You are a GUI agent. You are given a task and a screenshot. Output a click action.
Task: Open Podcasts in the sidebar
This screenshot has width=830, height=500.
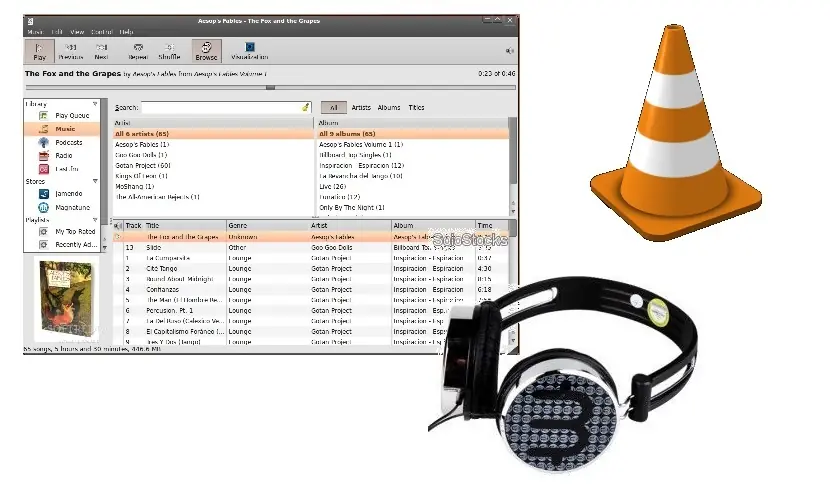coord(62,142)
